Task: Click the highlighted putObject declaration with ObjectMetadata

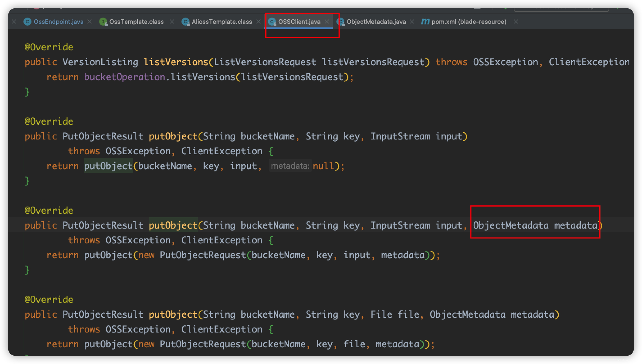Action: 173,225
